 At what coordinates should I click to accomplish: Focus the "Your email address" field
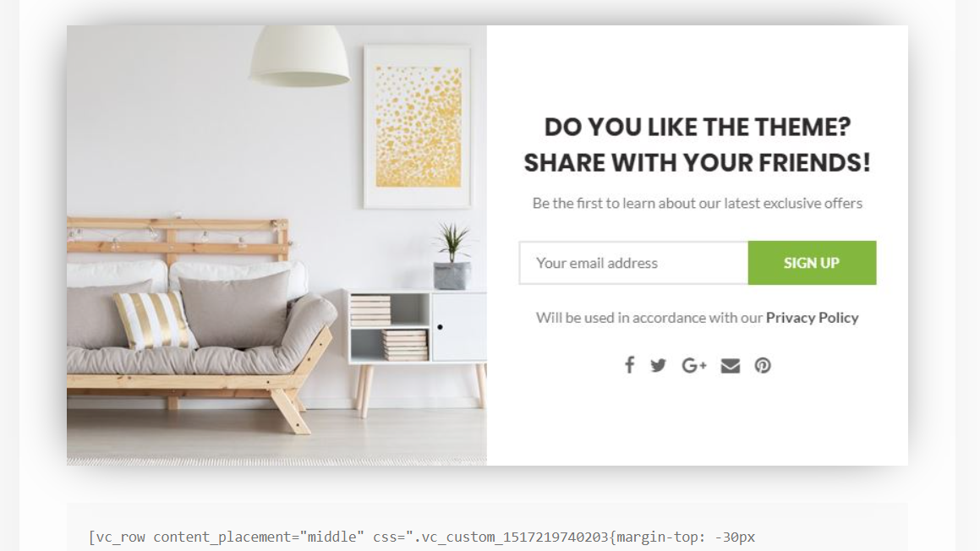(633, 263)
